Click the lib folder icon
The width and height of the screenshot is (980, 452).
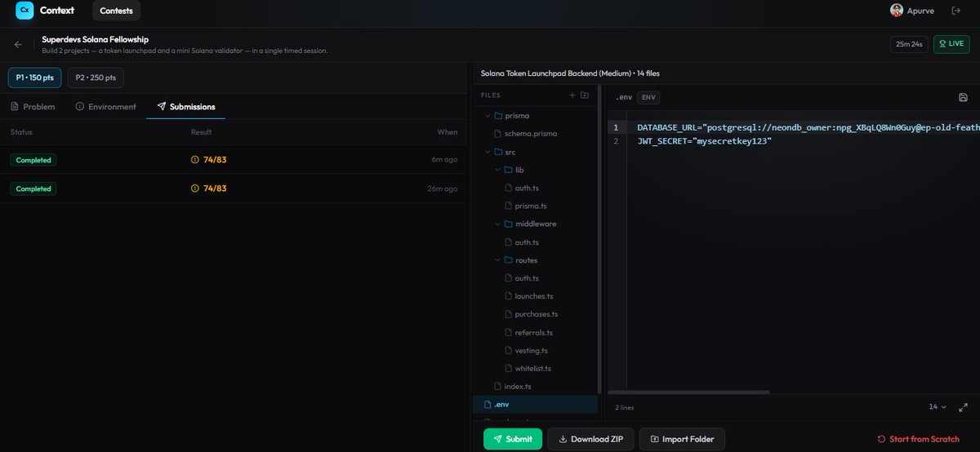click(x=509, y=170)
